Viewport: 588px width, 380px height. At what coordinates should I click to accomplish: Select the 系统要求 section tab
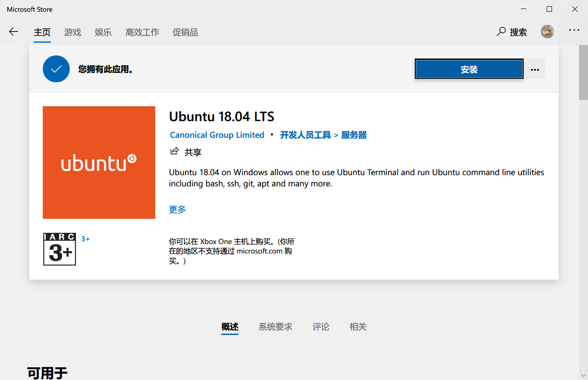click(x=275, y=327)
